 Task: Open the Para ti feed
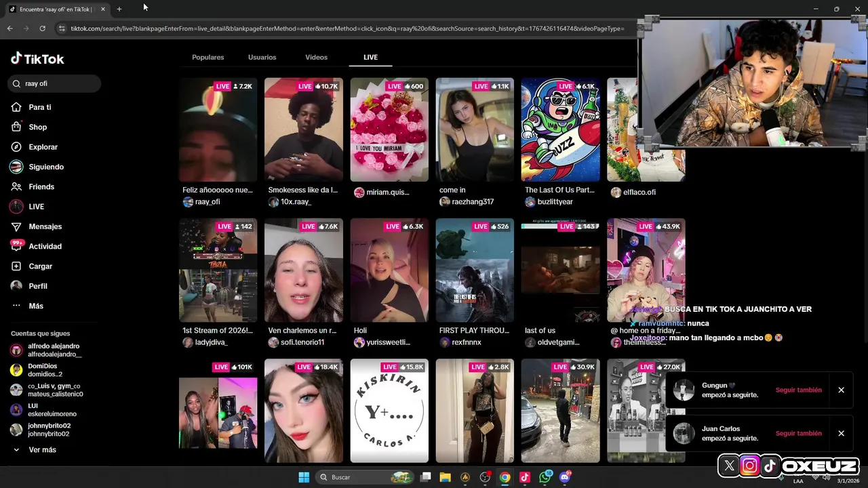point(40,107)
